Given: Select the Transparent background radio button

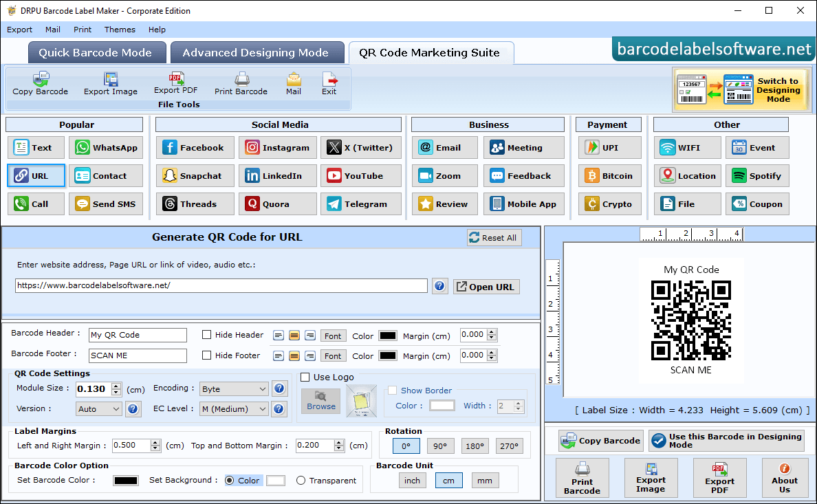Looking at the screenshot, I should (x=301, y=481).
